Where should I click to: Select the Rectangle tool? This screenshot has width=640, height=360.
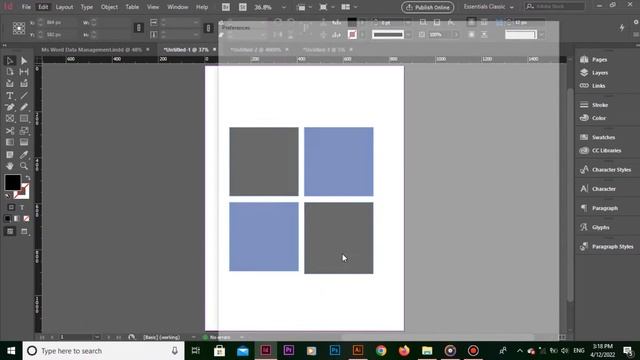tap(24, 119)
